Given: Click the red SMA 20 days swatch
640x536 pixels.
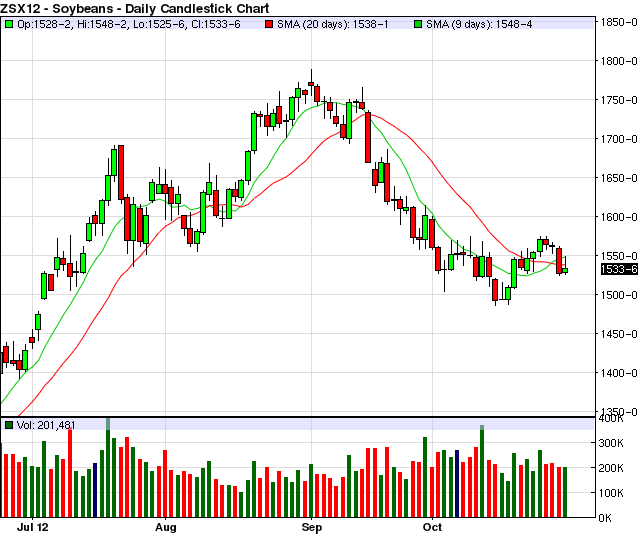Looking at the screenshot, I should tap(269, 24).
